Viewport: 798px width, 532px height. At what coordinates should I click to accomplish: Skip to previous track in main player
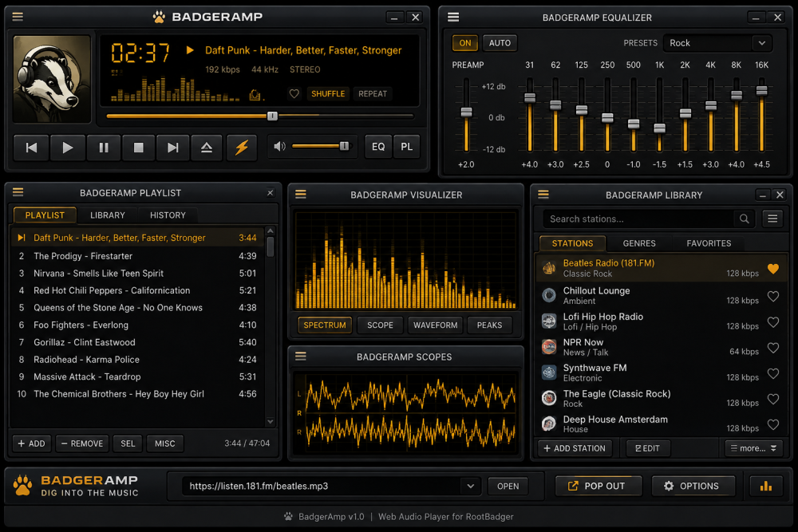(32, 148)
